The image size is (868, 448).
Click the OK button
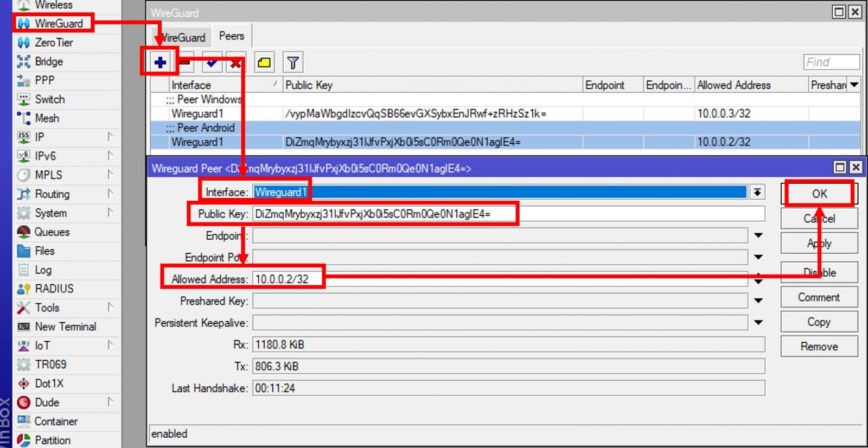(819, 194)
